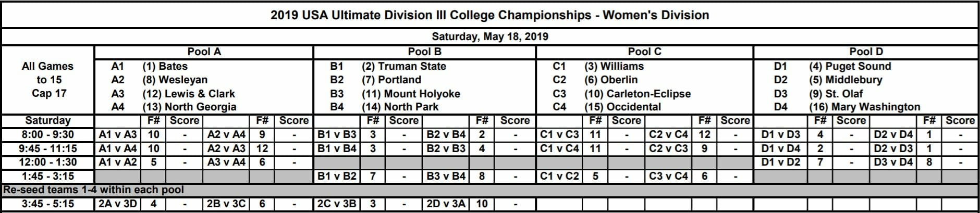This screenshot has height=213, width=980.
Task: Click the A1 v A3 game cell
Action: (x=118, y=135)
